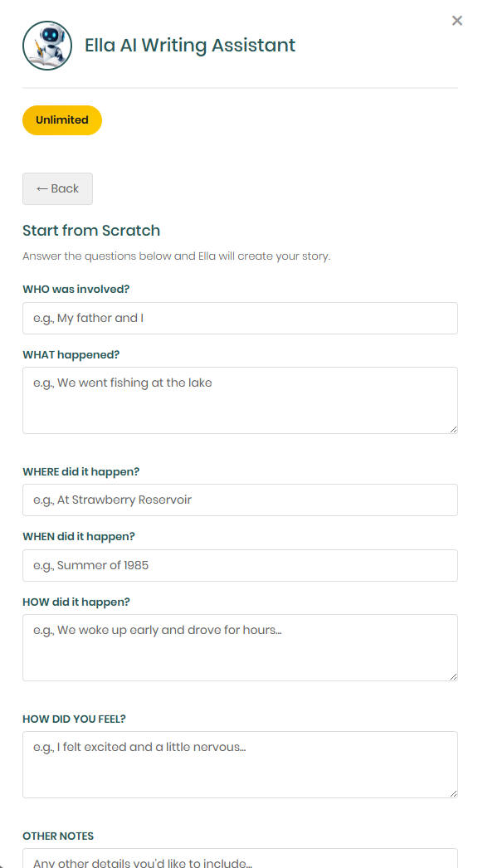
Task: Select the WHERE did it happen field
Action: coord(240,500)
